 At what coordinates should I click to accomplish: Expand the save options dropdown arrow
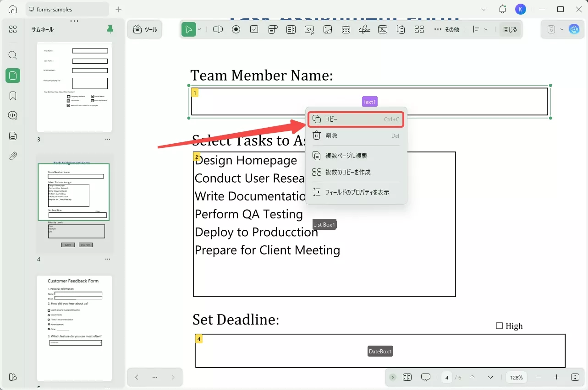click(562, 29)
